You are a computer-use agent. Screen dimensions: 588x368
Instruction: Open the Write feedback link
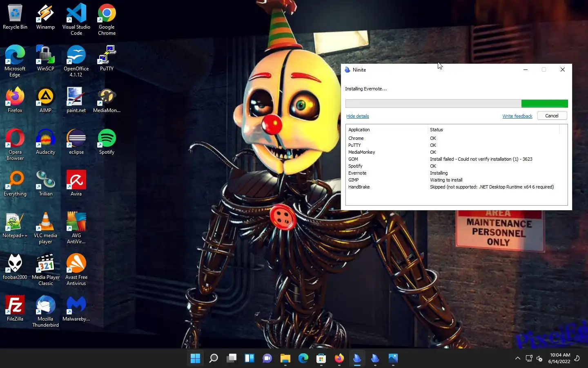click(517, 116)
